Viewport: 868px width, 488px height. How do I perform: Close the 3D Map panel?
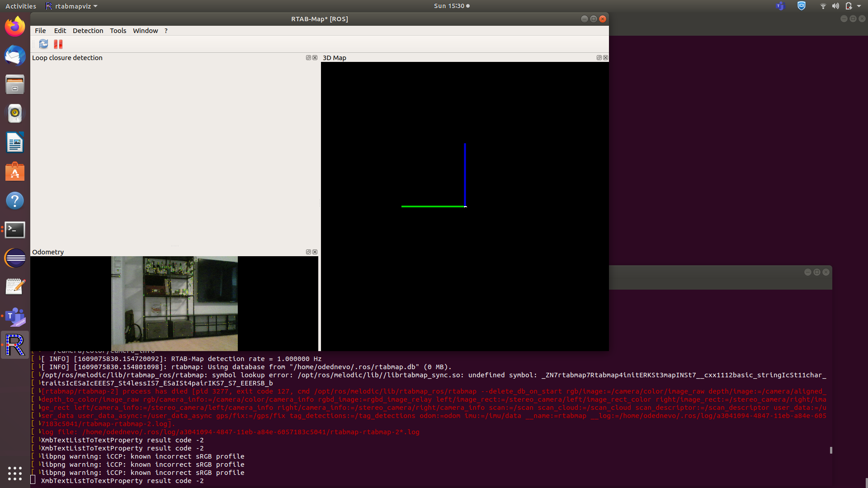pyautogui.click(x=606, y=58)
